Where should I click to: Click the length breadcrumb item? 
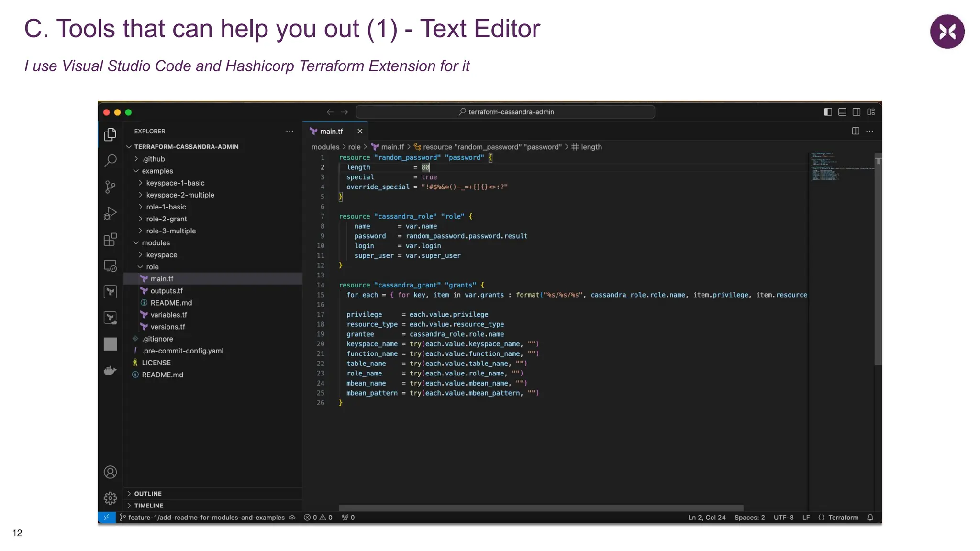[x=587, y=147]
